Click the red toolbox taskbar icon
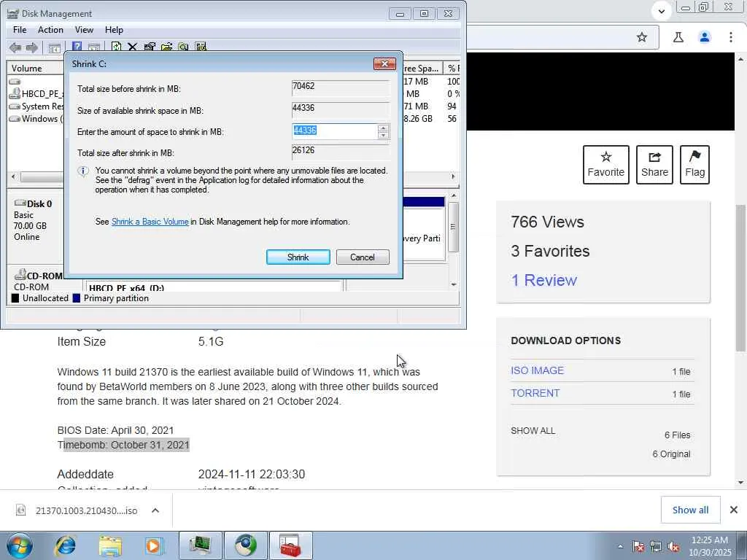The width and height of the screenshot is (747, 560). [x=290, y=545]
